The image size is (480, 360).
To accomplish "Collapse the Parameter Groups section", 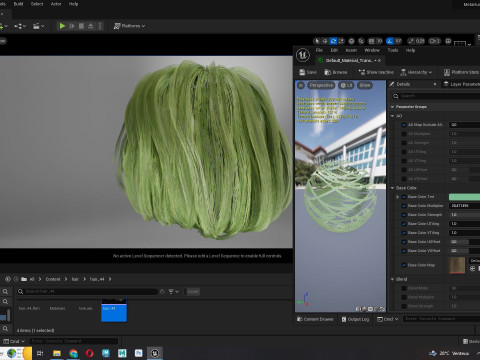I will click(x=392, y=107).
